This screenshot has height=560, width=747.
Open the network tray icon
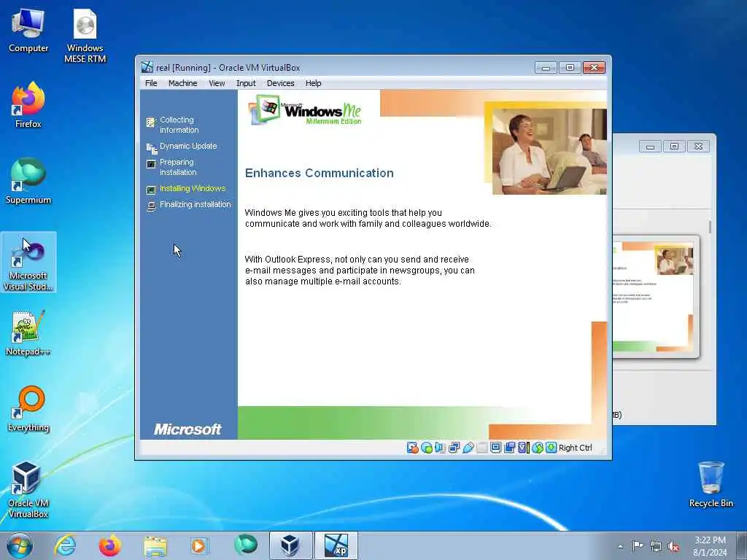pyautogui.click(x=656, y=546)
